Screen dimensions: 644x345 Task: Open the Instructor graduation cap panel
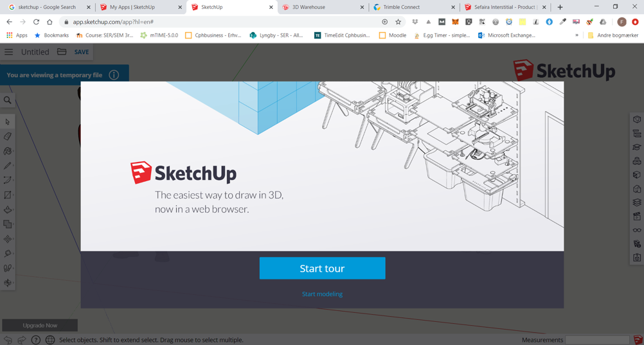[x=637, y=147]
